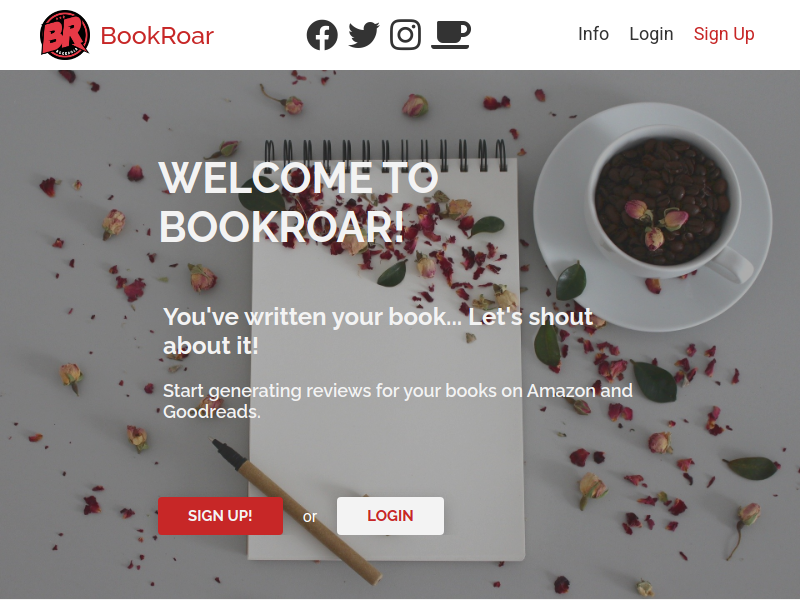Screen dimensions: 800x600
Task: Open the Instagram camera icon
Action: 406,35
